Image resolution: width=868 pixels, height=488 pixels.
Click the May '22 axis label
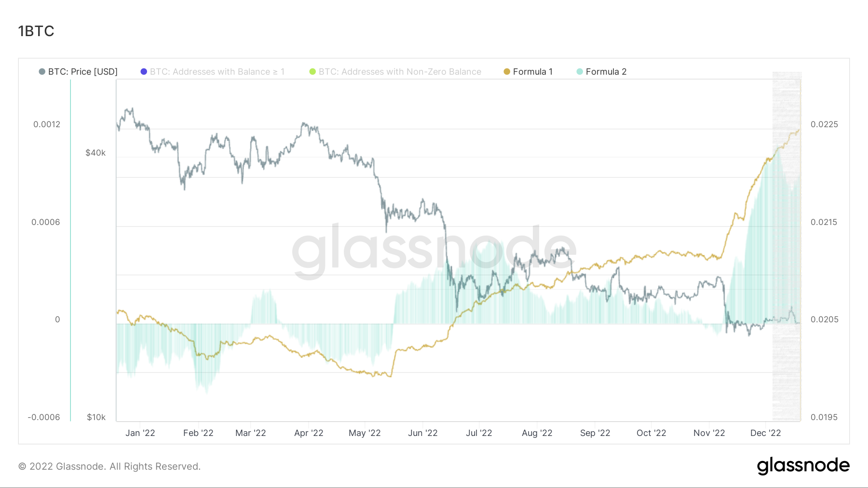click(365, 433)
